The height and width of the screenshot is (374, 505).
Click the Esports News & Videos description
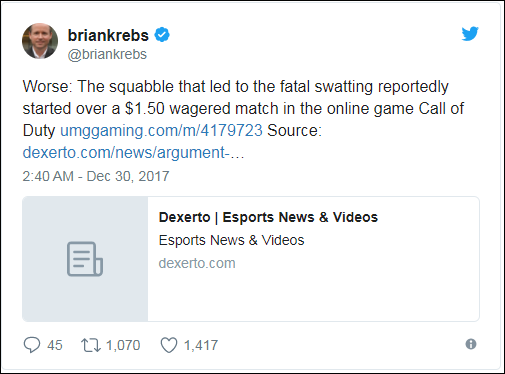[x=232, y=240]
